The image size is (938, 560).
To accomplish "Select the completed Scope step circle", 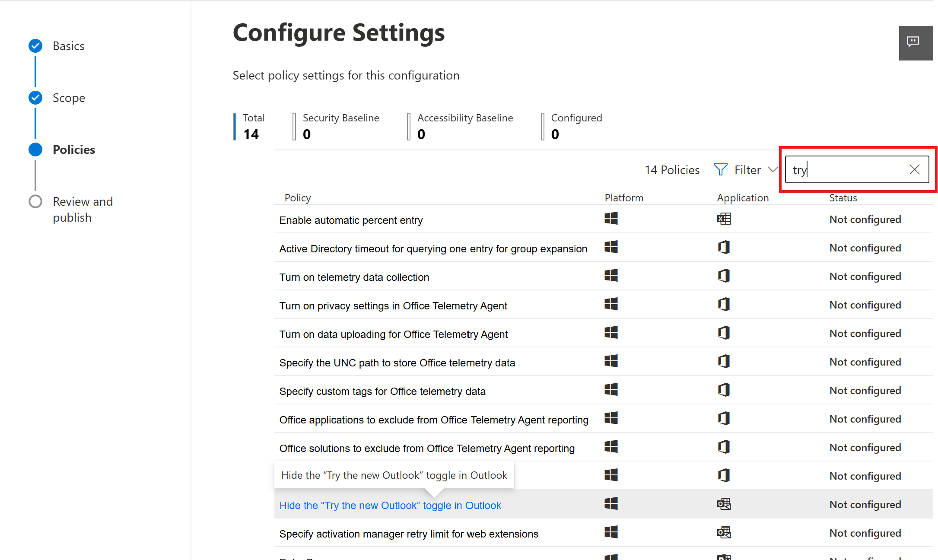I will click(35, 98).
